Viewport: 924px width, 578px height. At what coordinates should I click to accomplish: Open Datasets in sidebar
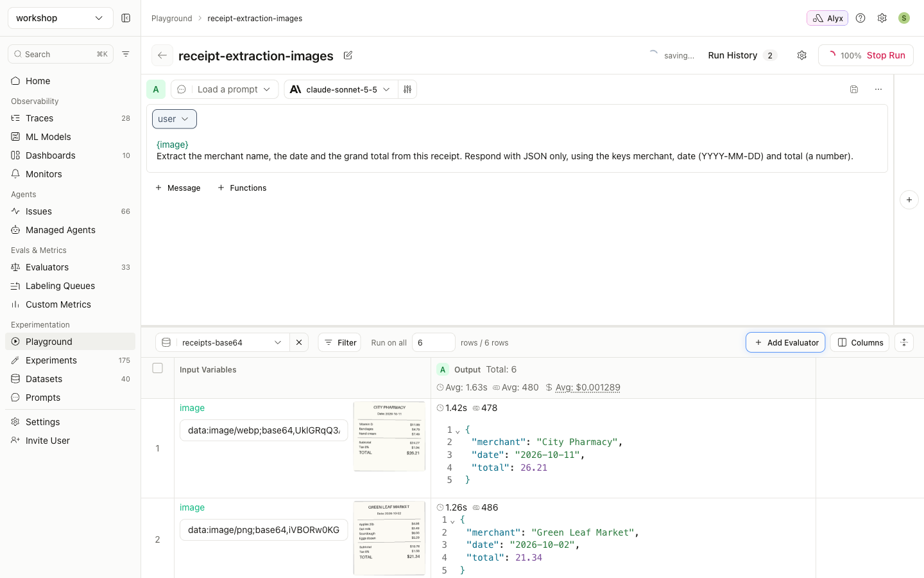pyautogui.click(x=71, y=379)
